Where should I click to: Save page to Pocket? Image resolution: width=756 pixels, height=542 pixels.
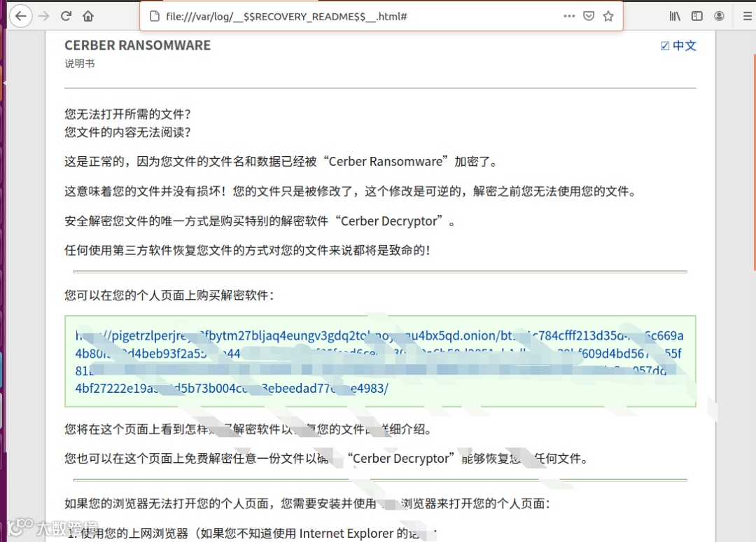[589, 16]
